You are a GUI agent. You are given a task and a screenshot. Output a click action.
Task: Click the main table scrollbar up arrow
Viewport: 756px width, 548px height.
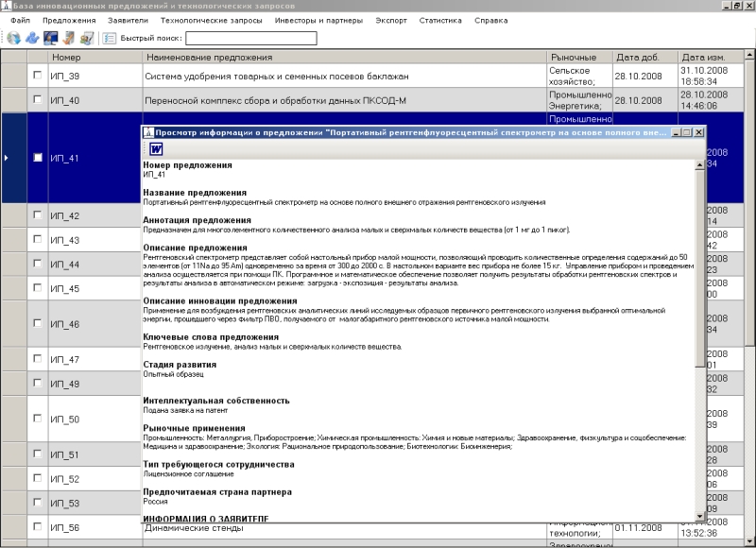[x=749, y=55]
